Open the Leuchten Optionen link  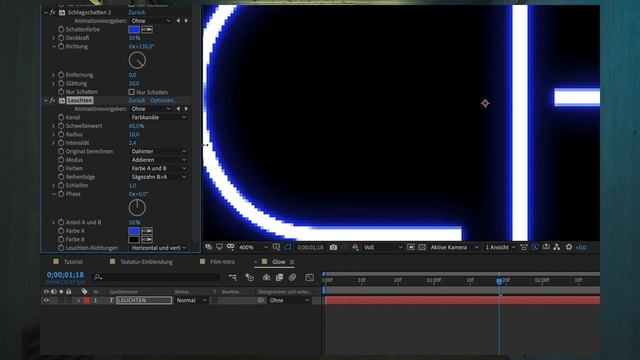coord(163,100)
